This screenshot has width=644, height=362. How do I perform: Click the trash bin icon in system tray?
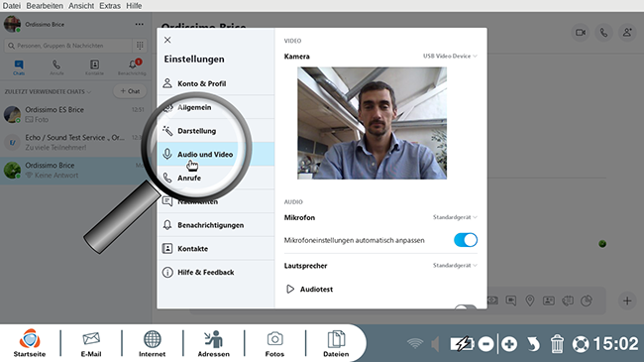point(557,344)
